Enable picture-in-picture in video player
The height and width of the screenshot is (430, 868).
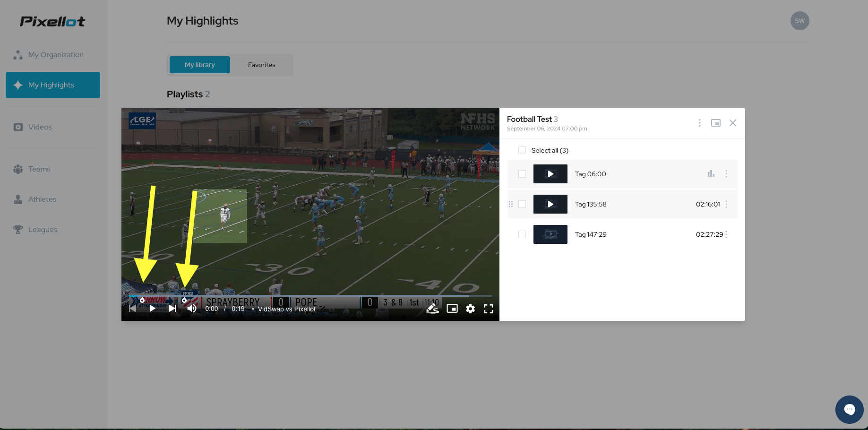[452, 309]
